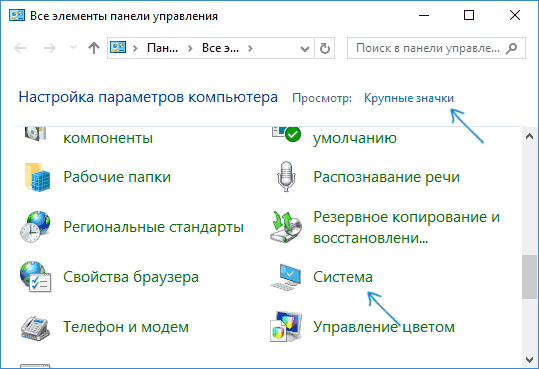Open Резервное копирование и восстановлени...
Viewport: 539px width, 369px height.
(406, 227)
